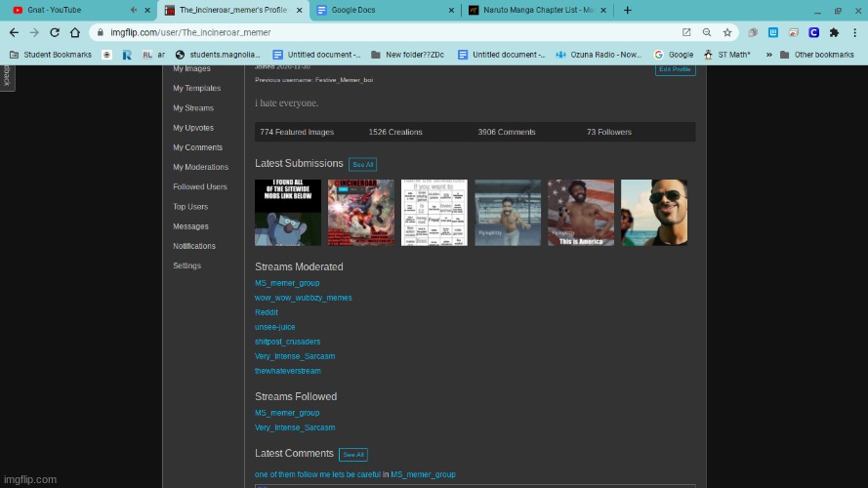Click See All next to Latest Submissions

pyautogui.click(x=362, y=164)
